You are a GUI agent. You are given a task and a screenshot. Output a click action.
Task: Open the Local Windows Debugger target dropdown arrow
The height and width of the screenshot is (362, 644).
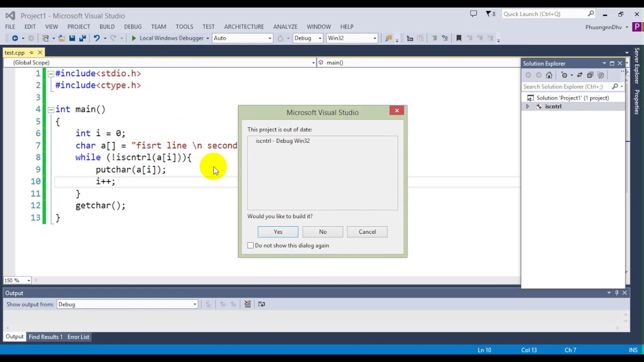click(x=207, y=38)
